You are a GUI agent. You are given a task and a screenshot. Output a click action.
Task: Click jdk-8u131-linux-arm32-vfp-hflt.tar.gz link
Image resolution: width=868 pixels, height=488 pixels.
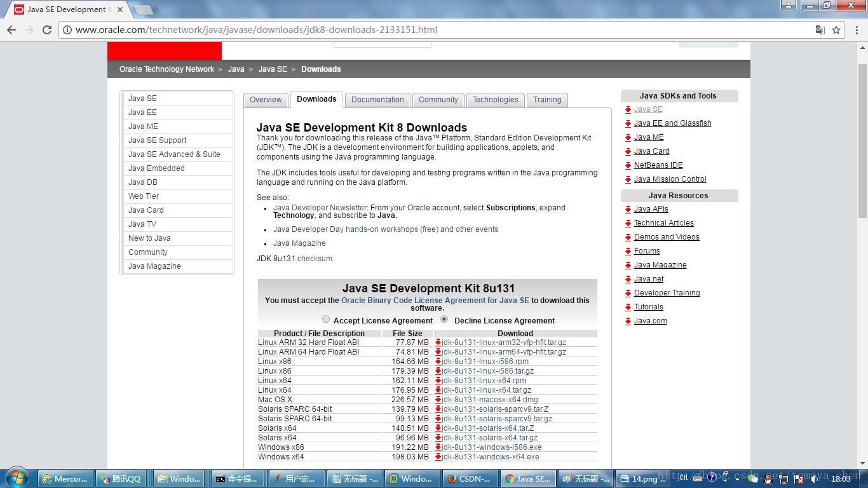tap(504, 342)
